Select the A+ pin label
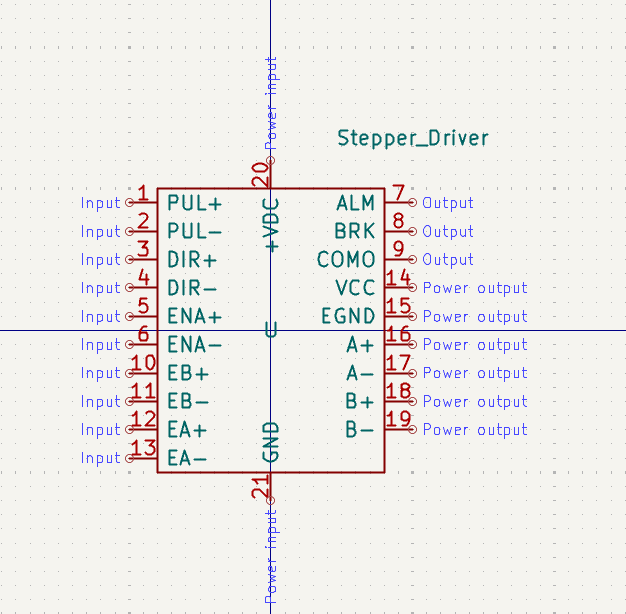Screen dimensions: 626x614 360,344
